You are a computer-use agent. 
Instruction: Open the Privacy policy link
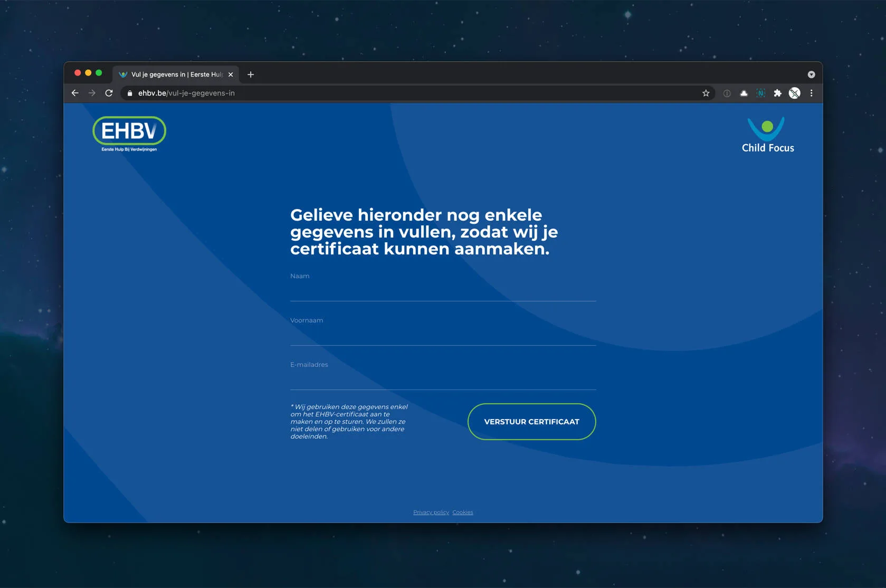[x=431, y=512]
